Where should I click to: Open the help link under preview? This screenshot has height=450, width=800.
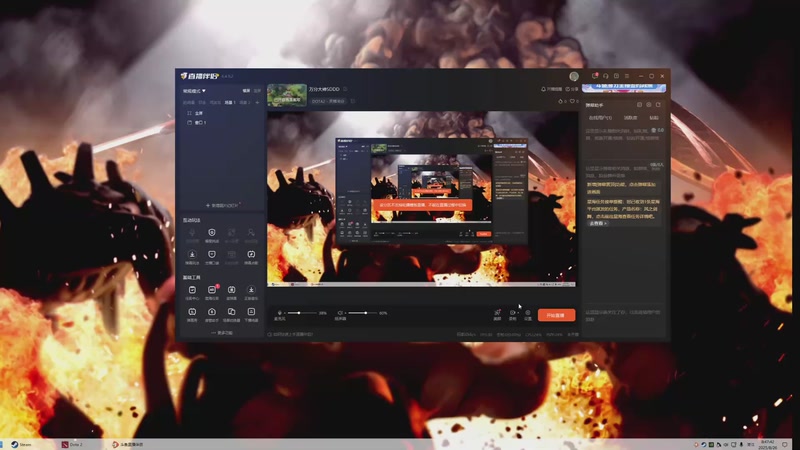[x=290, y=335]
